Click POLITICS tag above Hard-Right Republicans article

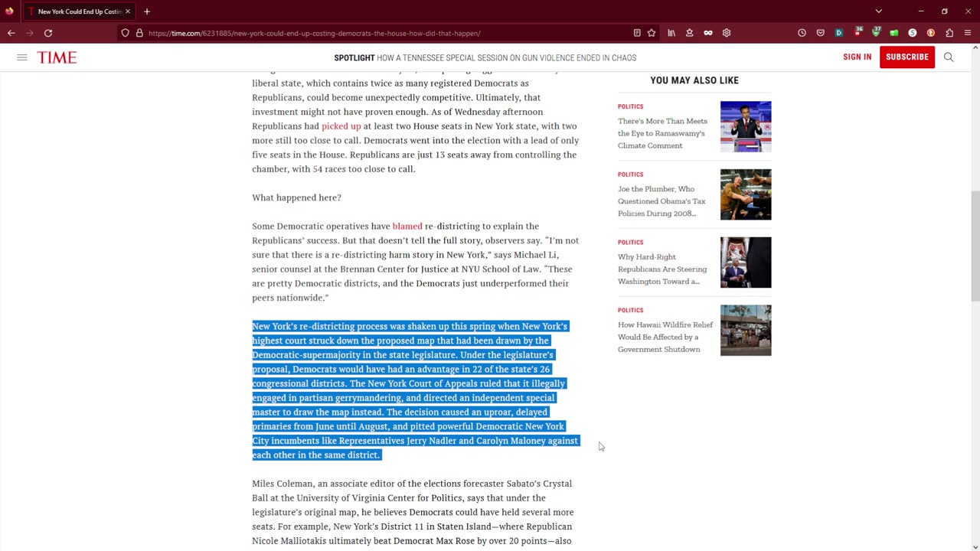[x=631, y=243]
